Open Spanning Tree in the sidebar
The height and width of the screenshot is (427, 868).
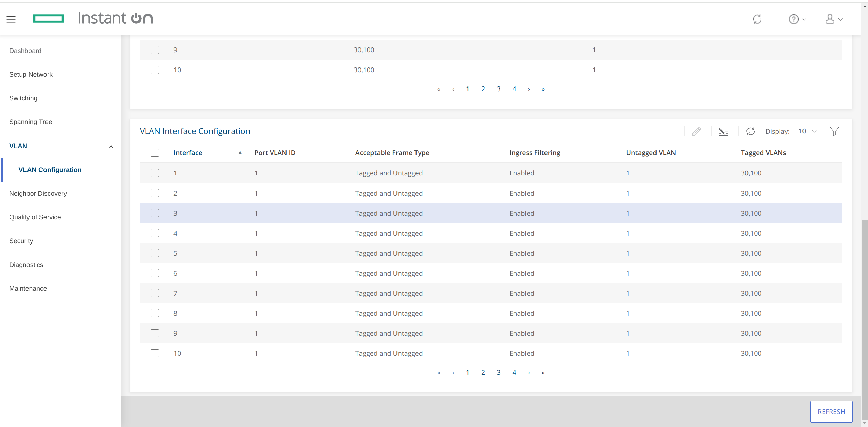coord(31,122)
